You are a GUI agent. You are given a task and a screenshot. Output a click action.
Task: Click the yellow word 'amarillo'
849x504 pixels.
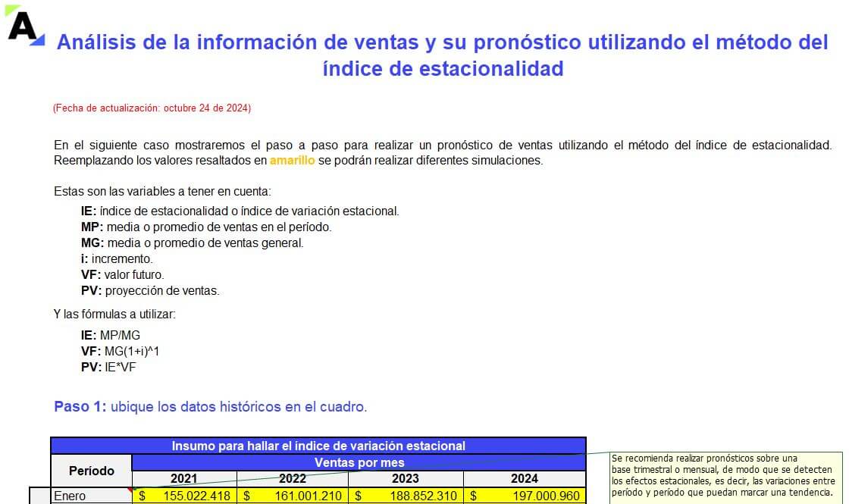[293, 161]
